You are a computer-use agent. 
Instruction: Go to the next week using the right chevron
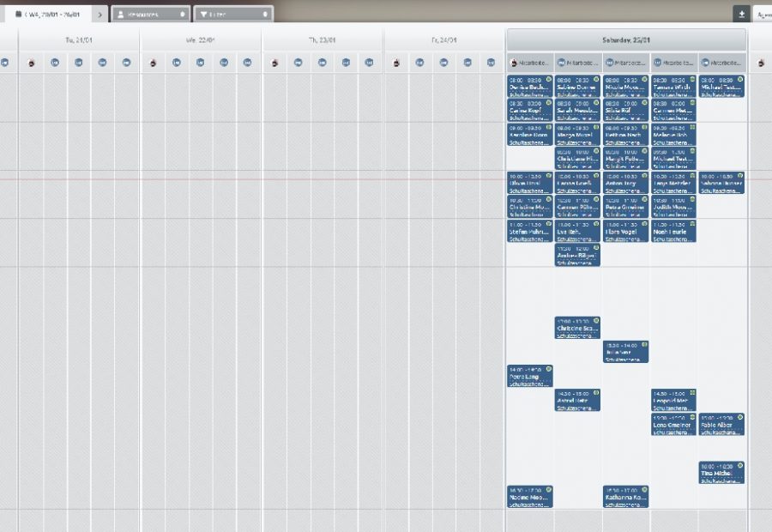click(x=100, y=15)
